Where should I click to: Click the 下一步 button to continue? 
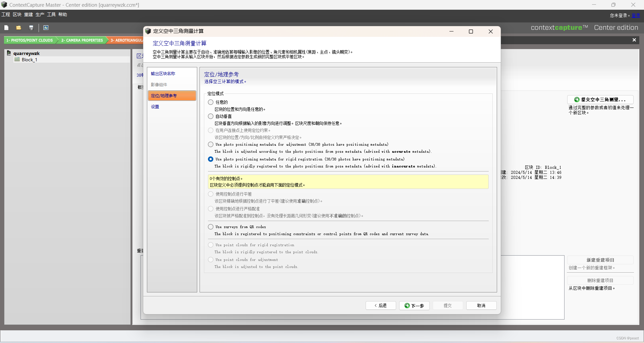point(414,305)
